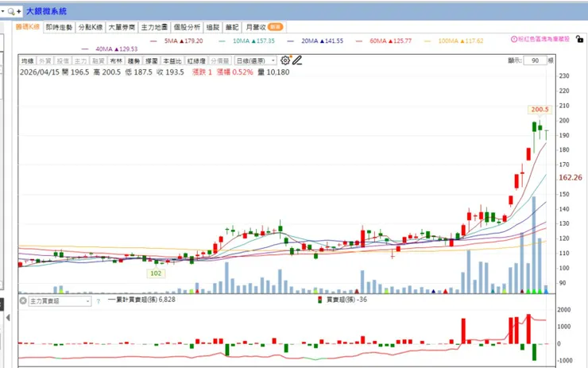Click the 顯示 bar count field showing 90
Viewport: 588px width, 368px height.
coord(535,60)
